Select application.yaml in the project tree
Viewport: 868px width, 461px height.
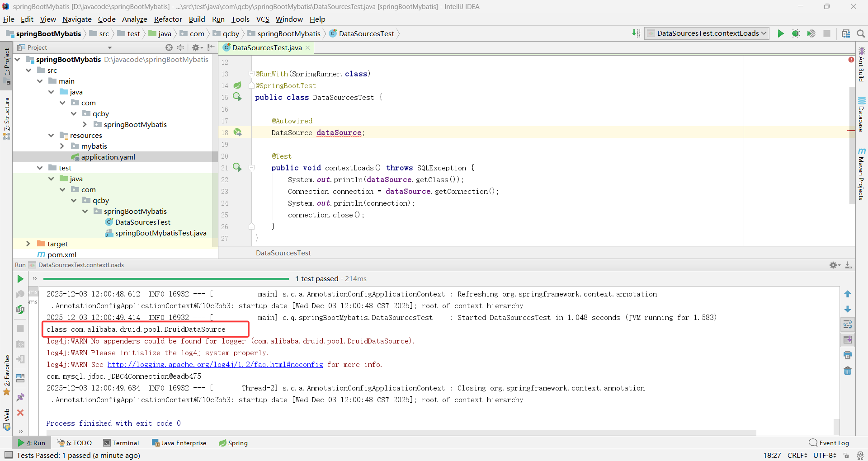108,157
